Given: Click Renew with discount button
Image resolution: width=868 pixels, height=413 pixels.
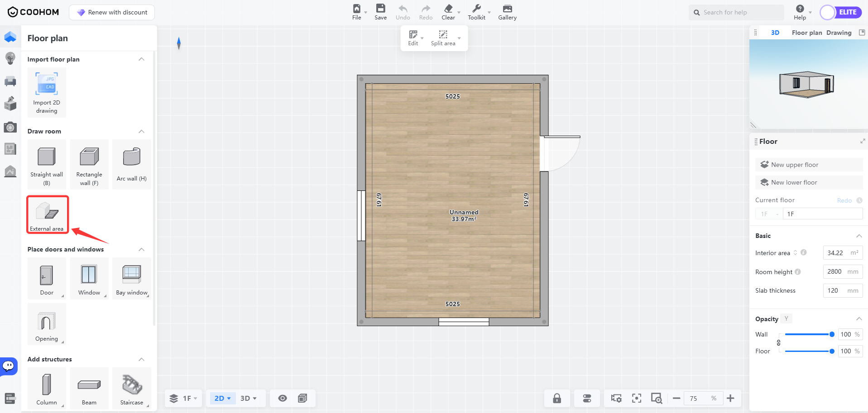Looking at the screenshot, I should 112,12.
